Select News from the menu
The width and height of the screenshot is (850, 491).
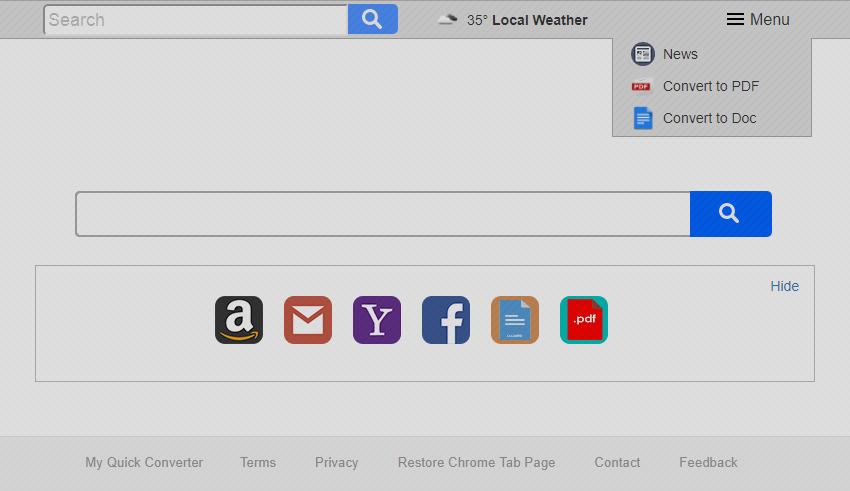pyautogui.click(x=680, y=54)
